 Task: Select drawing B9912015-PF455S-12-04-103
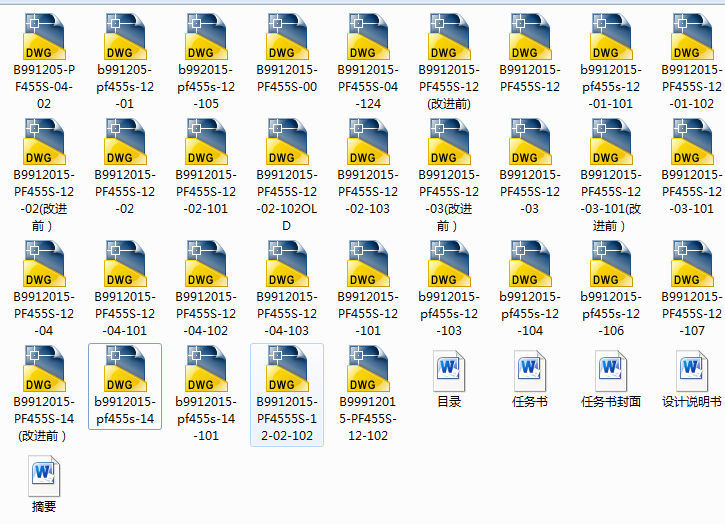point(287,288)
